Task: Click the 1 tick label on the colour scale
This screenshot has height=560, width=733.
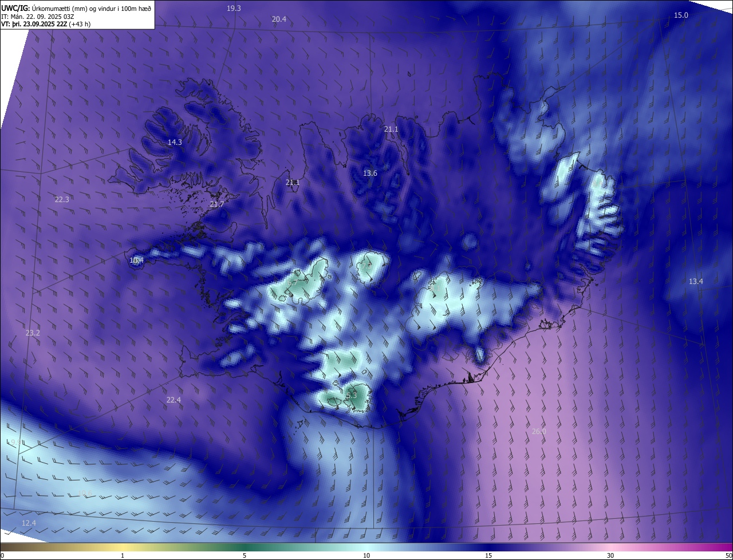Action: 123,555
